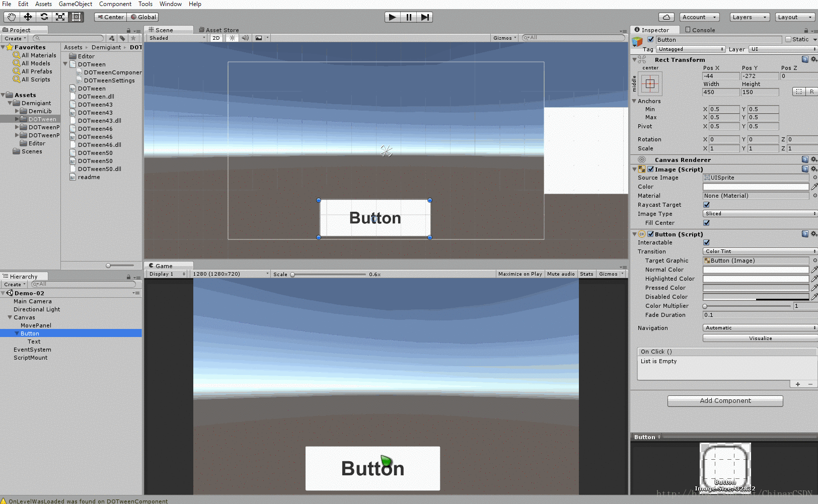818x504 pixels.
Task: Open the Window menu
Action: pyautogui.click(x=171, y=4)
